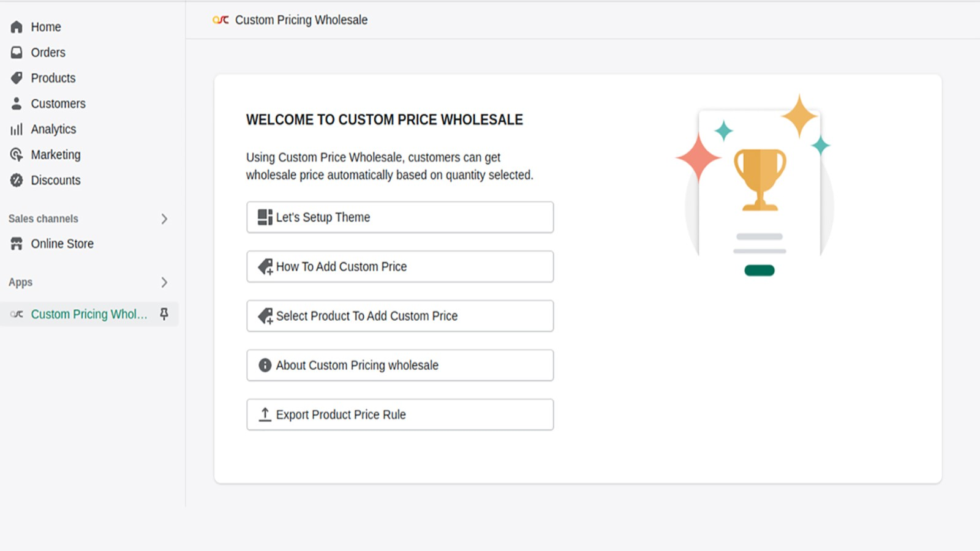980x551 pixels.
Task: Unpin Custom Pricing Wholesale app with pin icon
Action: click(x=164, y=314)
